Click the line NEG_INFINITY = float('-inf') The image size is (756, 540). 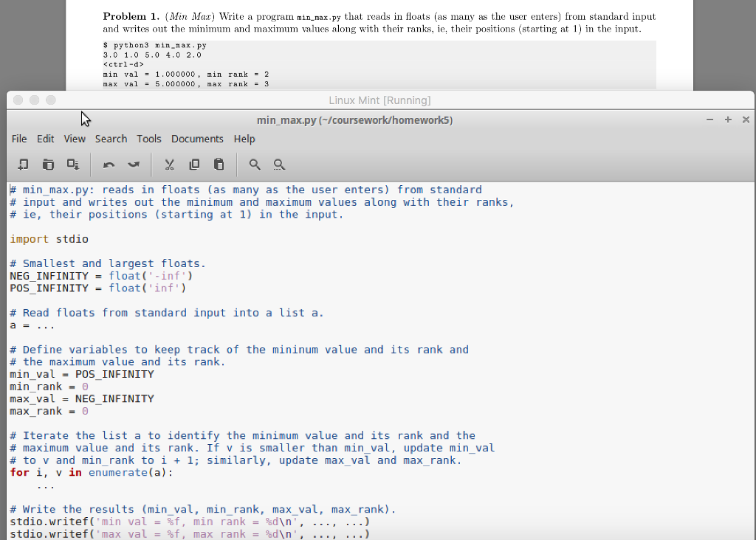101,276
